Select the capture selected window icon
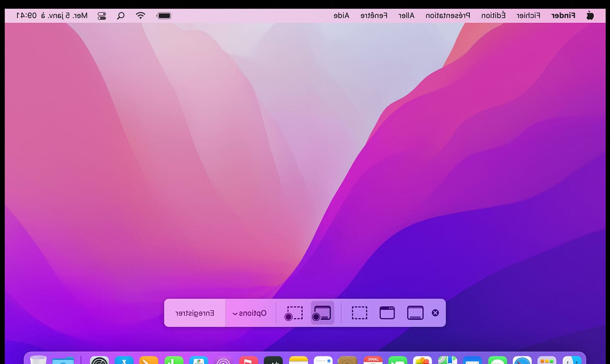The height and width of the screenshot is (364, 610). click(387, 313)
